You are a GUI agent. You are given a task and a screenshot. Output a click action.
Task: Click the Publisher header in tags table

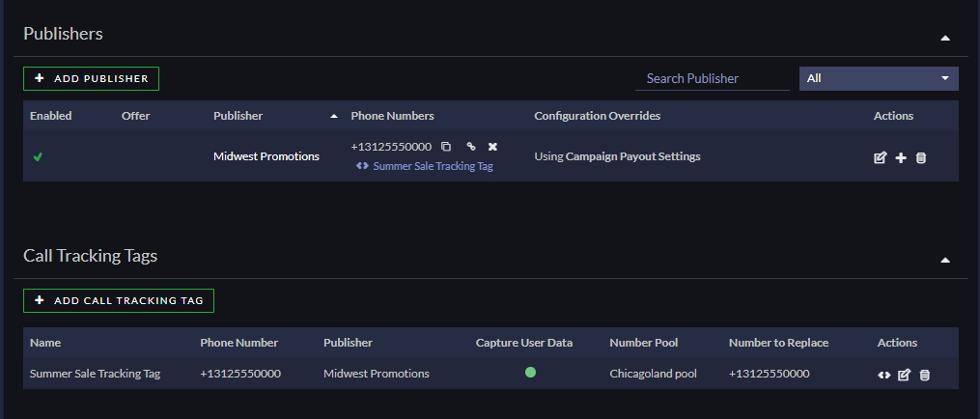[349, 343]
